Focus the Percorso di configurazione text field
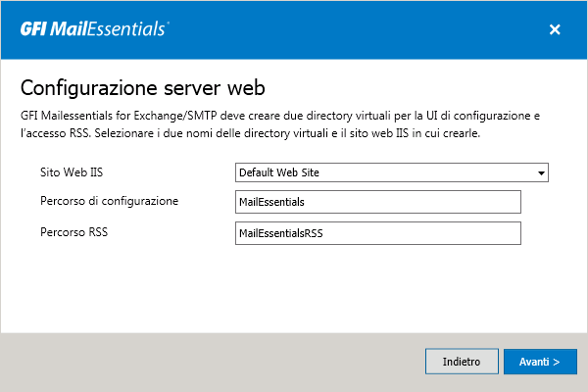This screenshot has width=588, height=392. point(378,202)
